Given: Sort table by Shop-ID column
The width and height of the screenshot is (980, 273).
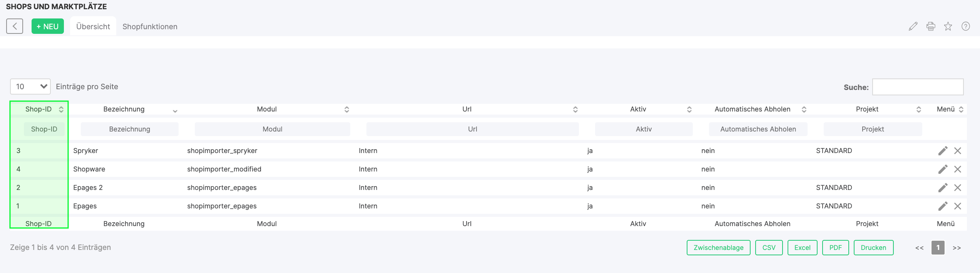Looking at the screenshot, I should tap(38, 109).
